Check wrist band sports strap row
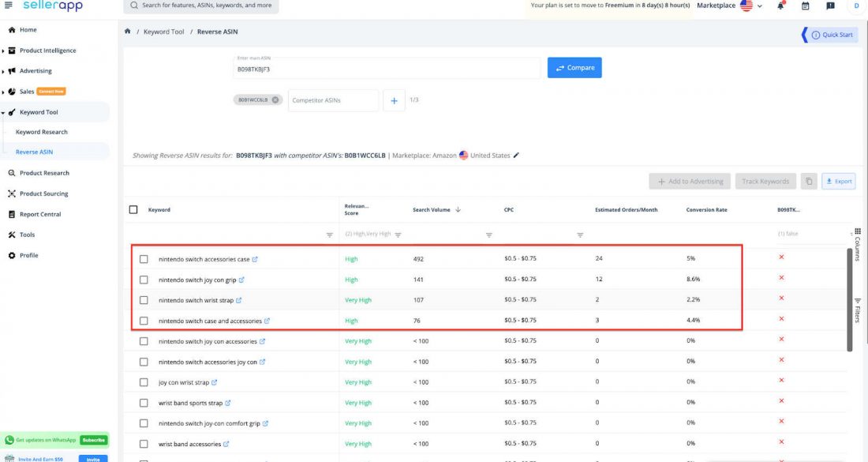 click(x=144, y=403)
